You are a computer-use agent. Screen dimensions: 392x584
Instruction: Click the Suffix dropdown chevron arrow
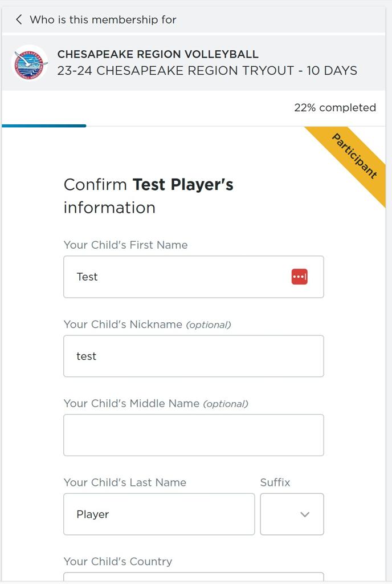tap(304, 514)
